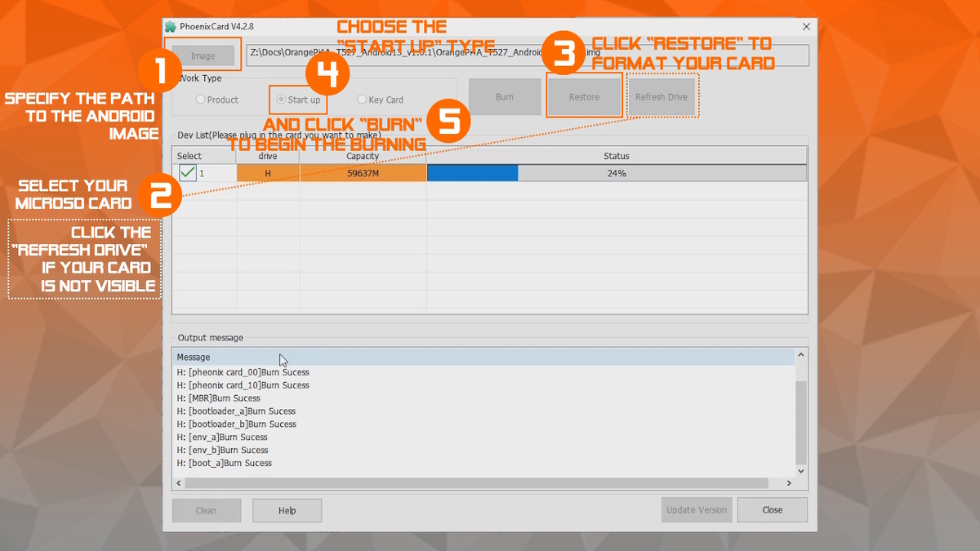The width and height of the screenshot is (980, 551).
Task: Click the output vertical scrollbar thumb
Action: (x=800, y=422)
